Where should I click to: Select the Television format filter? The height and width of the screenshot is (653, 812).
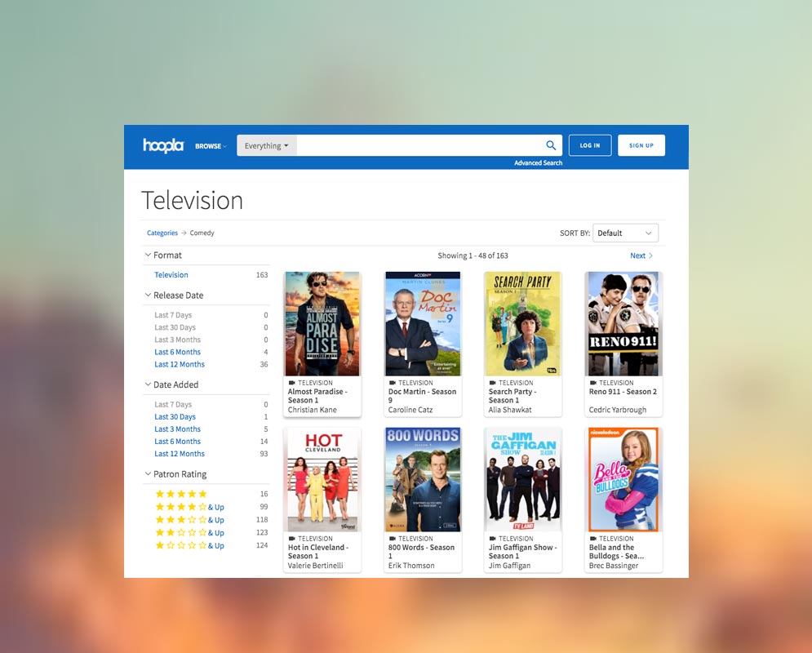click(171, 275)
